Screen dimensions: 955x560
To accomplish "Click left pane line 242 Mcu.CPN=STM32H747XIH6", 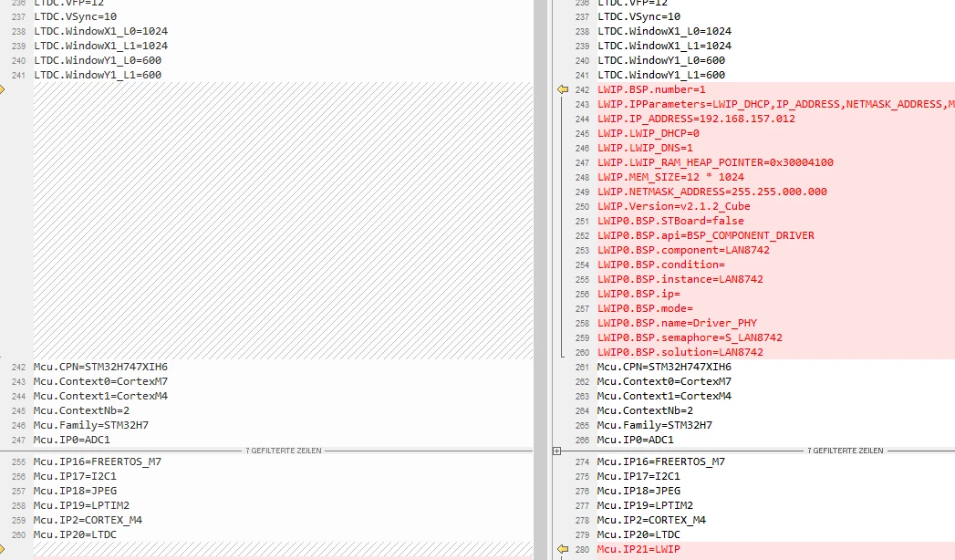I will tap(100, 367).
